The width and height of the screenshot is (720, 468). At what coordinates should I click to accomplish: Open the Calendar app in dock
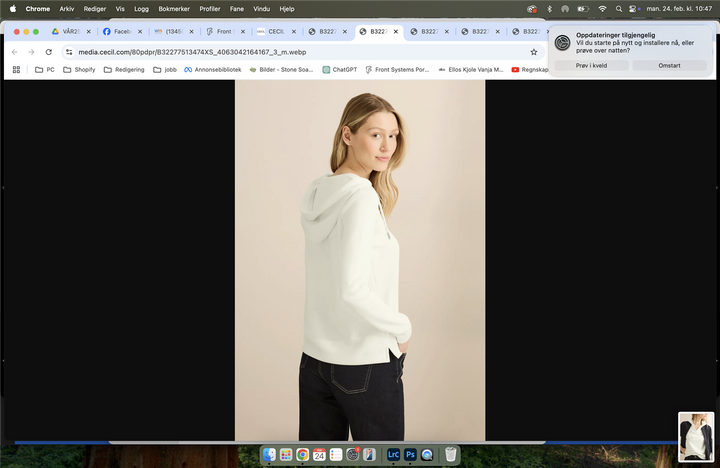(319, 454)
